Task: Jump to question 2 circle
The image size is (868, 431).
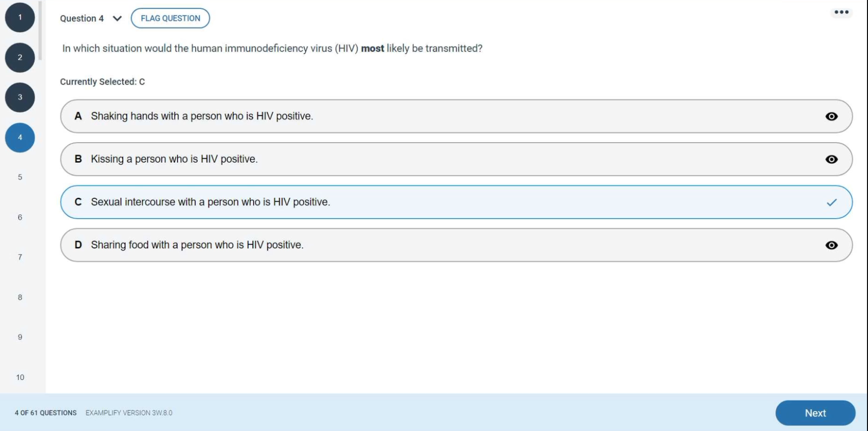Action: coord(20,57)
